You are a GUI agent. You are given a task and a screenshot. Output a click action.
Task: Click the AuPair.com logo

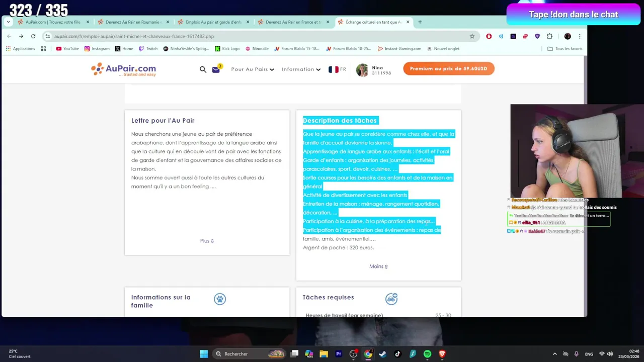[x=123, y=69]
